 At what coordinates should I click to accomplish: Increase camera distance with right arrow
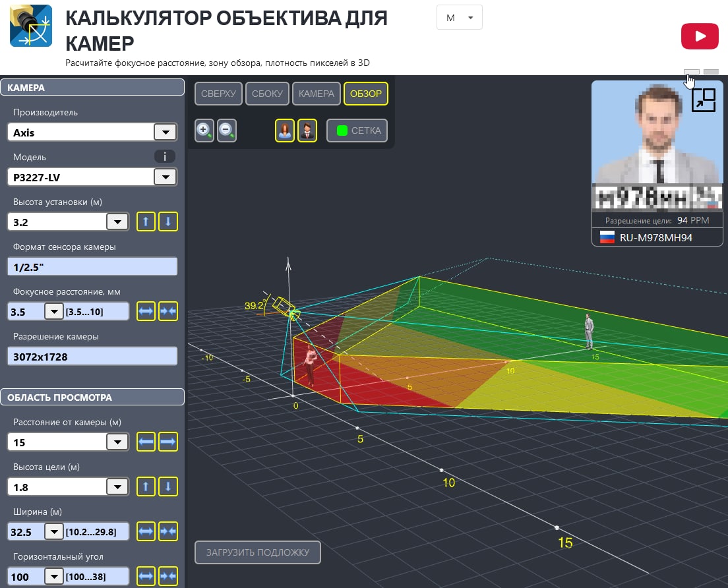pyautogui.click(x=168, y=442)
